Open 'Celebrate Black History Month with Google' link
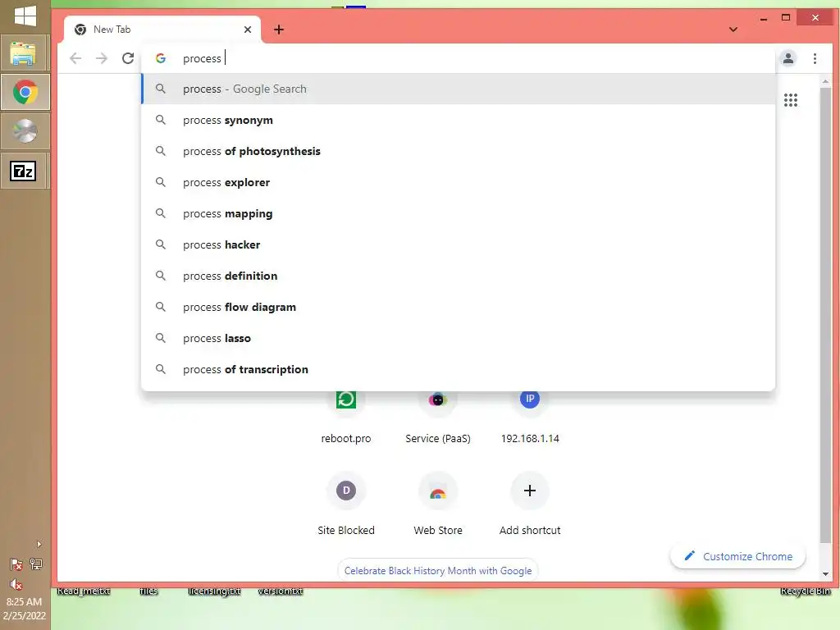Viewport: 840px width, 630px height. click(x=438, y=571)
